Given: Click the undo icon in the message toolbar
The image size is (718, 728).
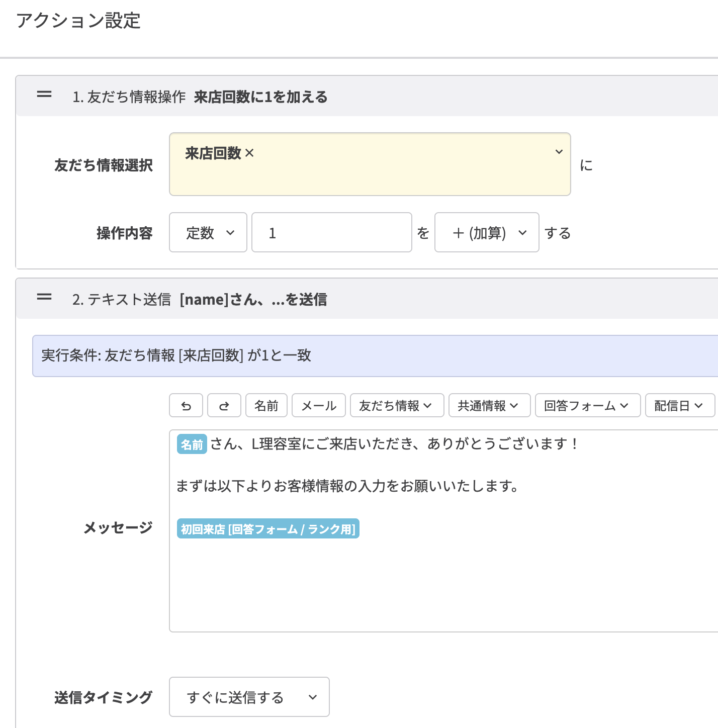Looking at the screenshot, I should (186, 405).
